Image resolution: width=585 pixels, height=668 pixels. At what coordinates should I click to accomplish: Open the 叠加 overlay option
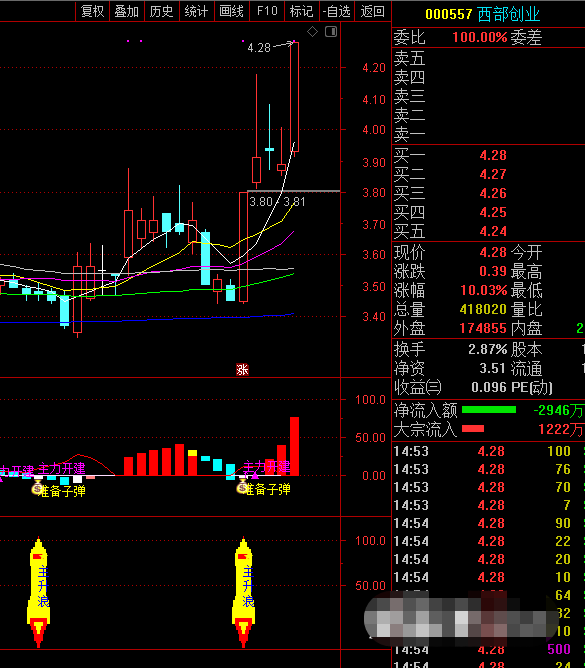click(127, 11)
